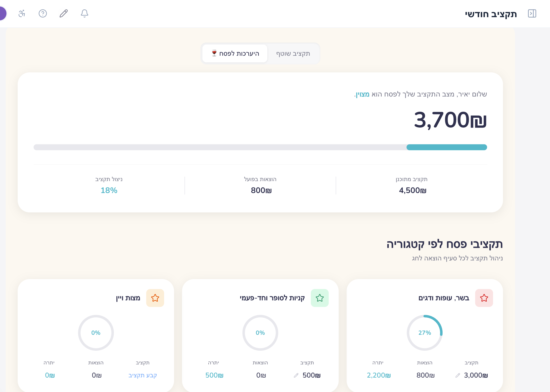550x392 pixels.
Task: Click the 27% donut chart on meat card
Action: [x=425, y=333]
